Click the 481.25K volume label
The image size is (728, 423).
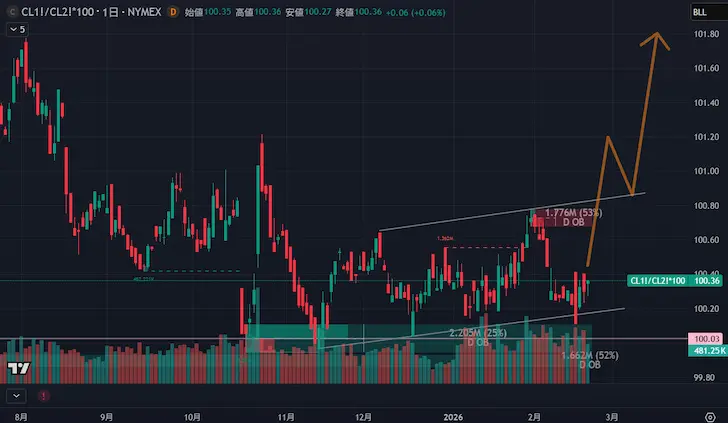tap(706, 352)
